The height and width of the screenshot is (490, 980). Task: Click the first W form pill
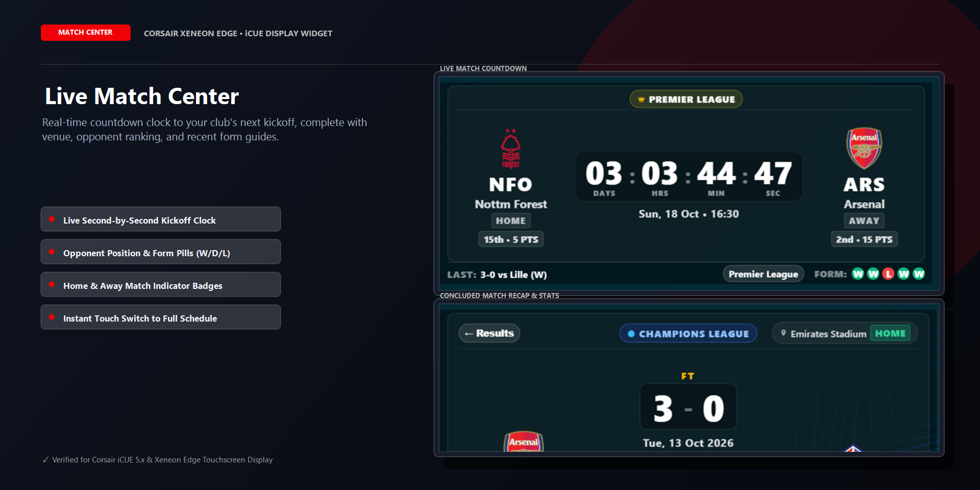click(x=858, y=274)
